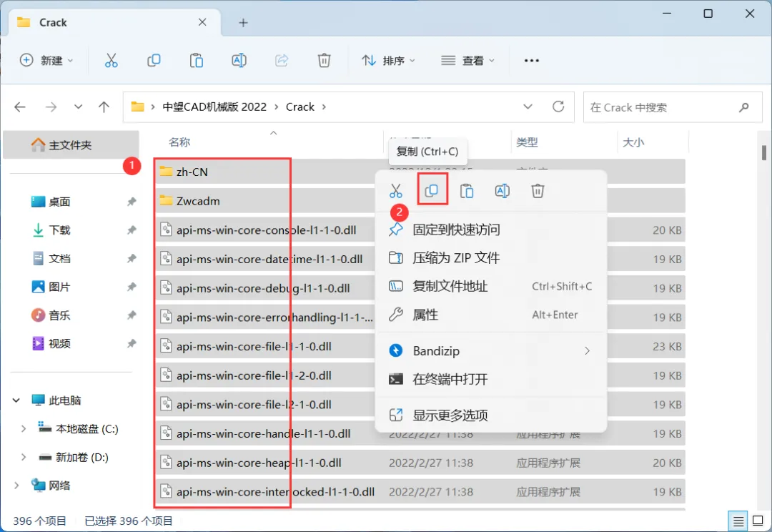Click the Cut icon in the toolbar

click(x=112, y=61)
